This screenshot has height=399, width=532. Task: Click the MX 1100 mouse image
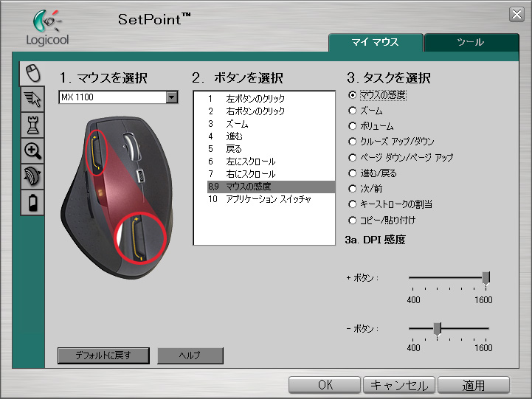coord(117,198)
